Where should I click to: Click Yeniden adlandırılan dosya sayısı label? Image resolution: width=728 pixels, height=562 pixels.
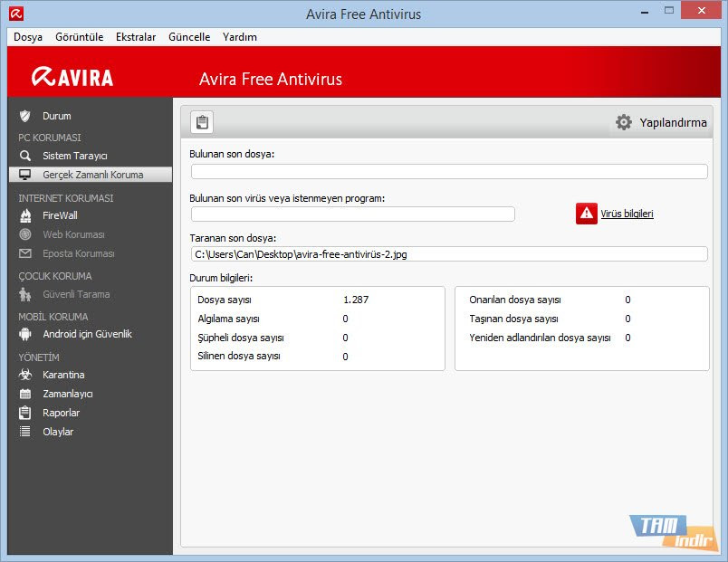540,338
